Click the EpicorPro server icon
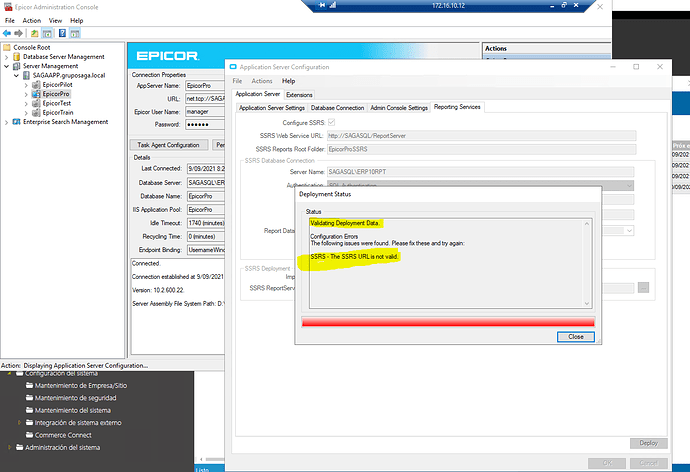 pyautogui.click(x=36, y=94)
